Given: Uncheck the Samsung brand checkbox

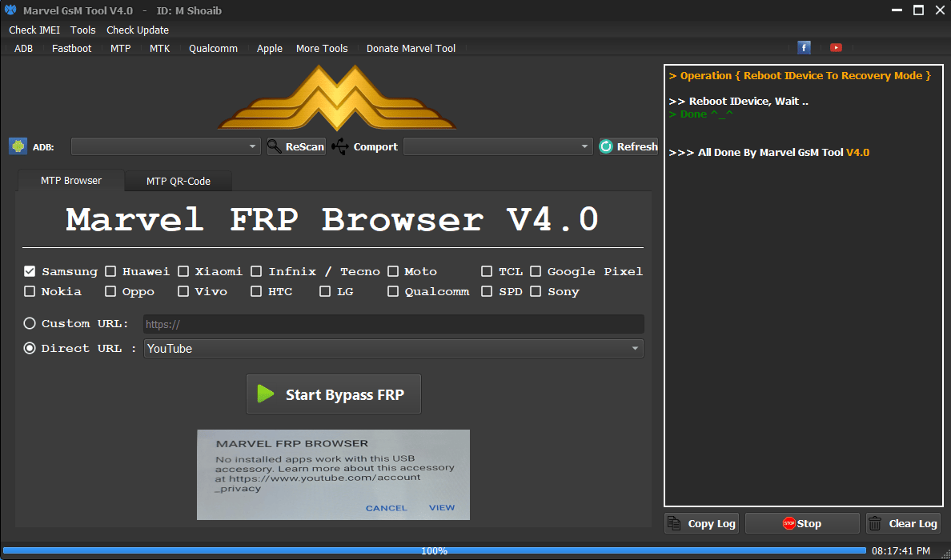Looking at the screenshot, I should point(29,271).
